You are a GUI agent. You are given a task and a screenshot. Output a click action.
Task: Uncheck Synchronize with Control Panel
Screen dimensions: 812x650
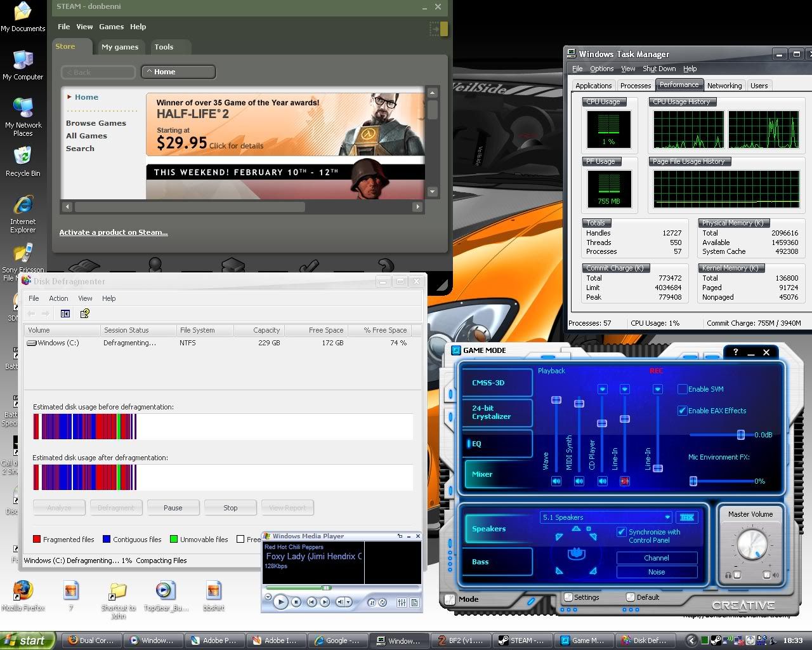pos(622,532)
